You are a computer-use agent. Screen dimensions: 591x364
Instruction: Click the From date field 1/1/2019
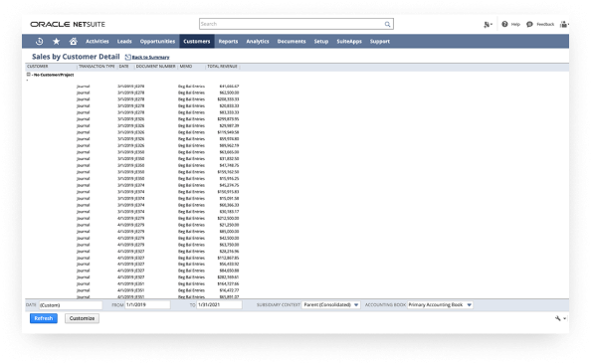pos(147,305)
